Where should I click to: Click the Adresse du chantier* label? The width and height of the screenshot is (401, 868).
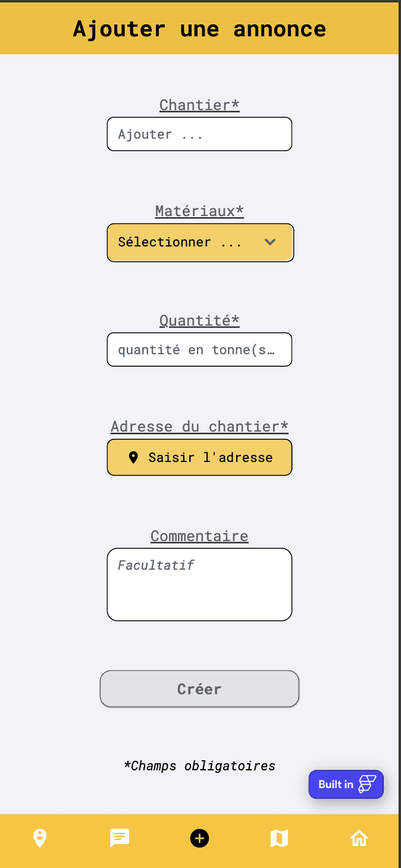pyautogui.click(x=199, y=427)
